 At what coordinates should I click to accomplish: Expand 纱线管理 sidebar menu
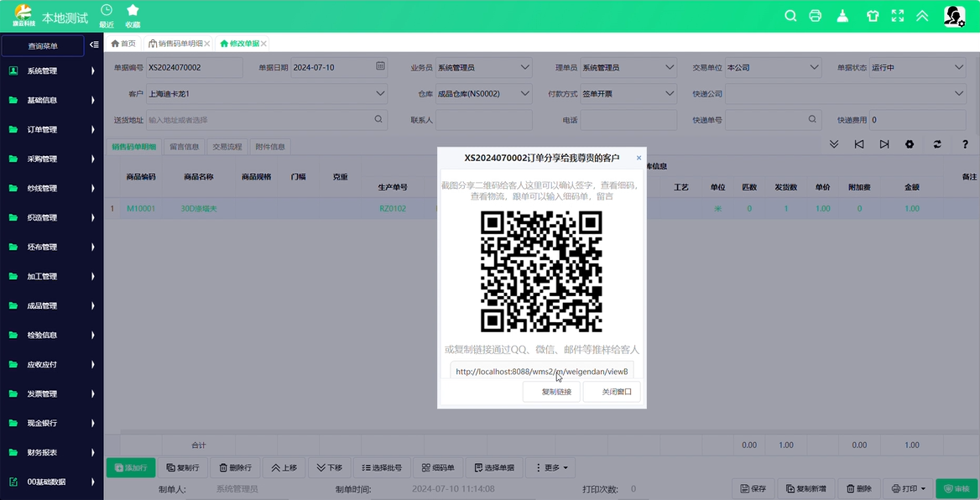click(x=52, y=188)
